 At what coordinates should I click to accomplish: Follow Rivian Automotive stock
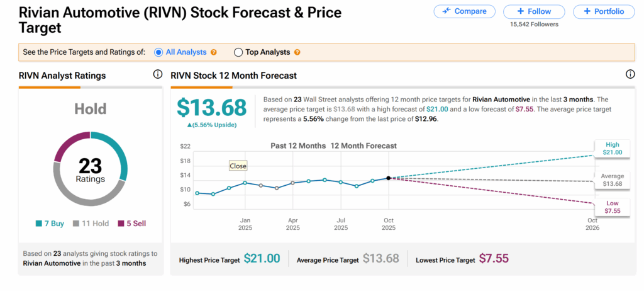pos(536,11)
